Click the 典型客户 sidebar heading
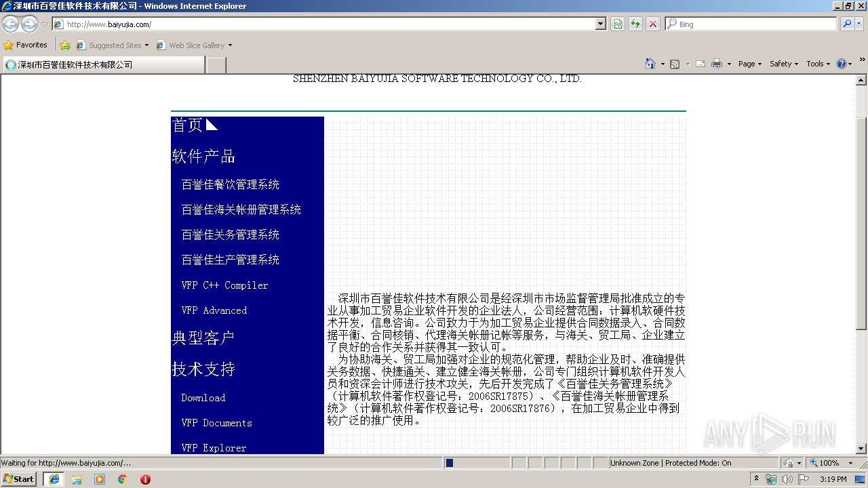 203,338
